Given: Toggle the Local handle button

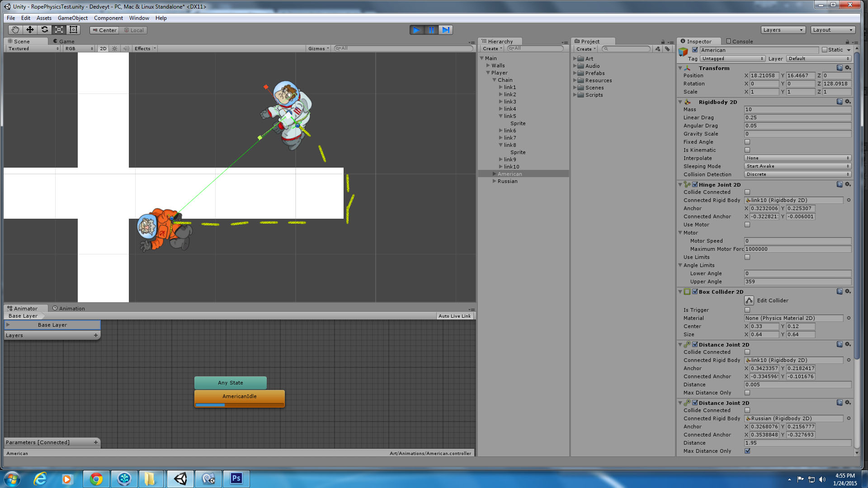Looking at the screenshot, I should click(x=134, y=30).
